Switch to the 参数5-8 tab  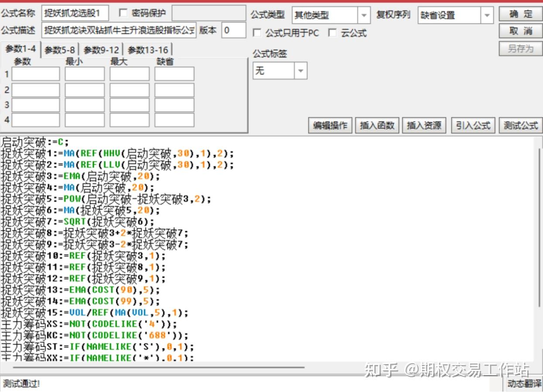[x=59, y=50]
